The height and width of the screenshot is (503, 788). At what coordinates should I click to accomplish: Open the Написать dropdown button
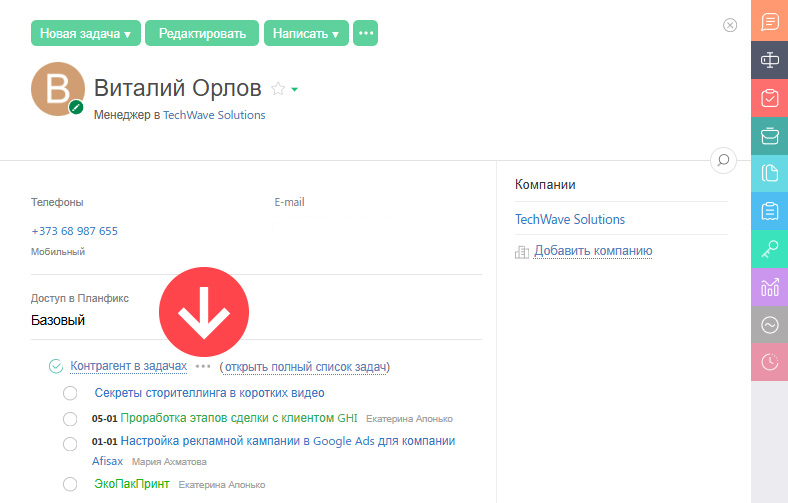(306, 33)
